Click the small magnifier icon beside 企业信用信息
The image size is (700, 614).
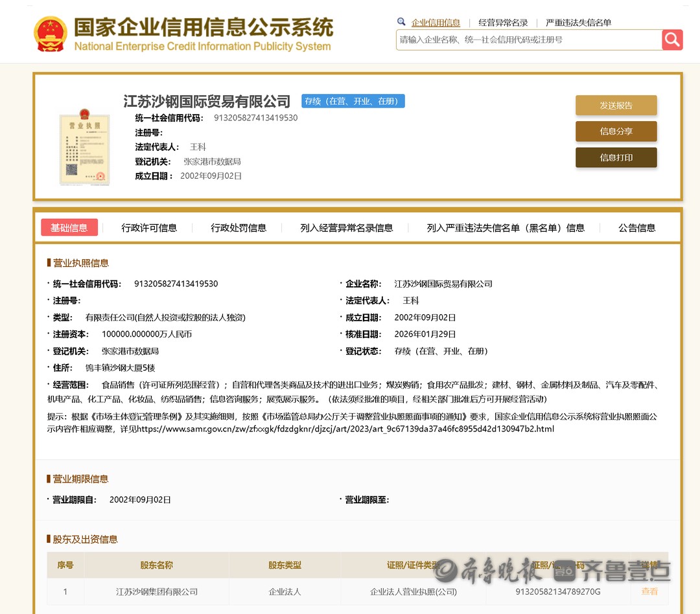pyautogui.click(x=402, y=22)
